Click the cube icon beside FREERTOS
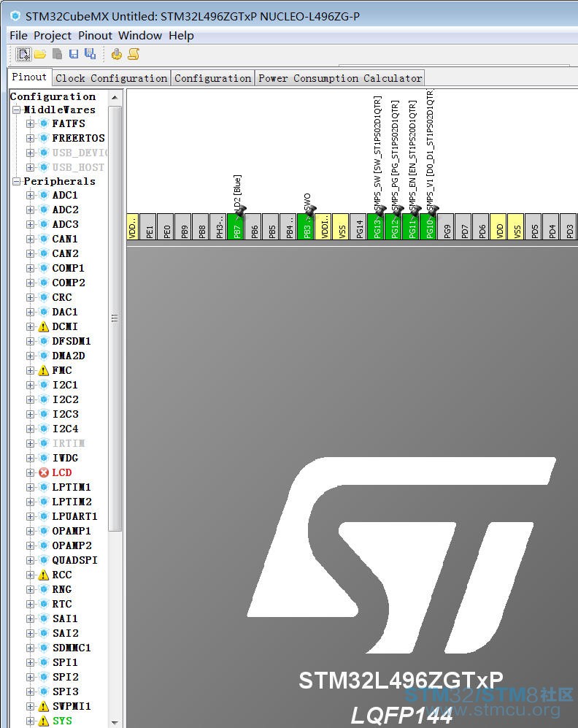Image resolution: width=578 pixels, height=728 pixels. point(44,138)
